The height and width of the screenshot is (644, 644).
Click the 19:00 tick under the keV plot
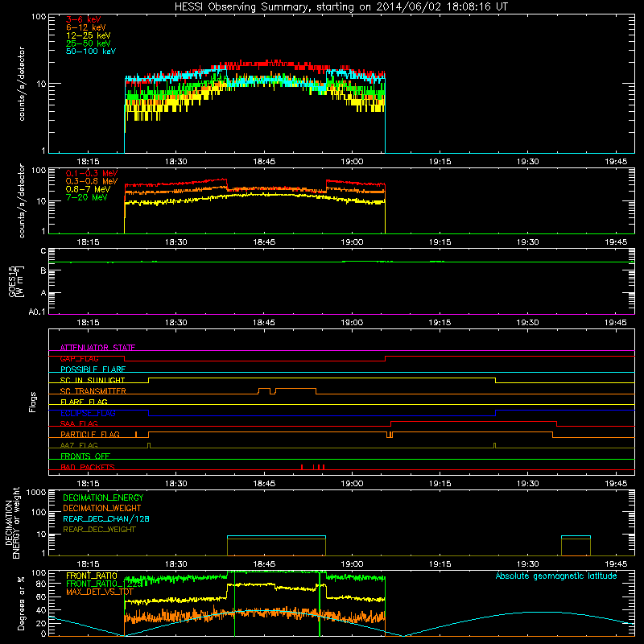click(352, 162)
